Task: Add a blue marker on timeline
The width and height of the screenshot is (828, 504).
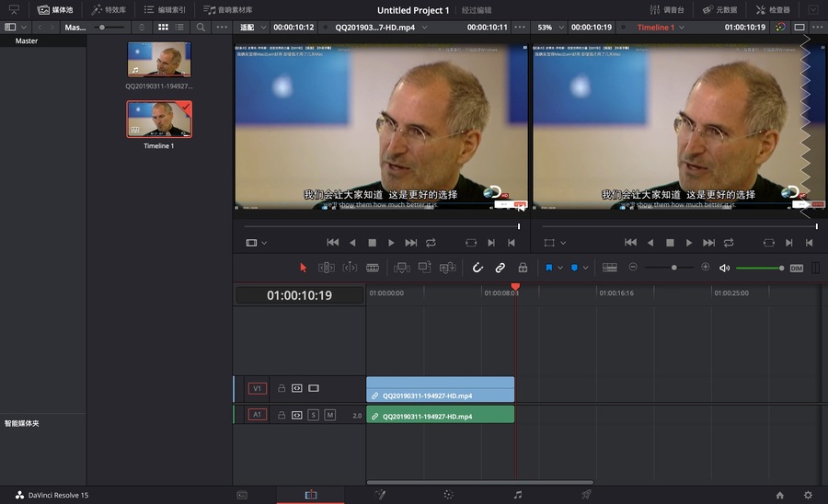Action: point(574,268)
